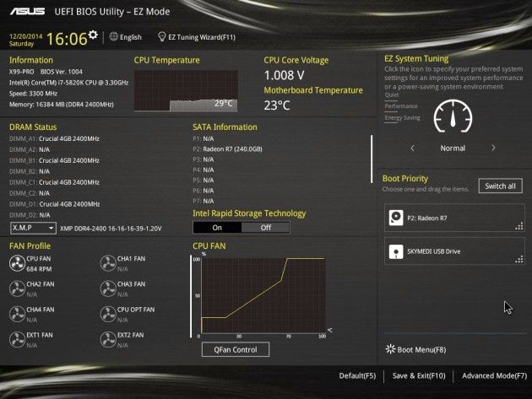Click the EXT1 FAN fan icon

[x=17, y=340]
